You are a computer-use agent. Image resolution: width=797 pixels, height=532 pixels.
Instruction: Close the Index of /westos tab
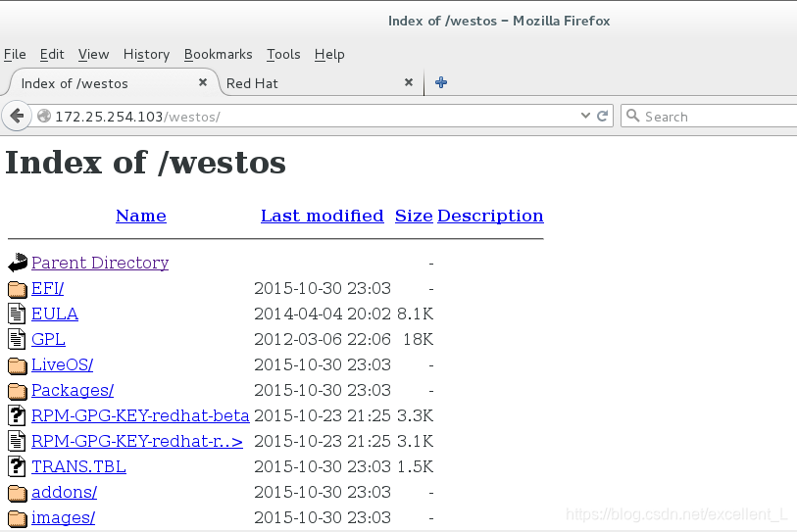pos(203,81)
